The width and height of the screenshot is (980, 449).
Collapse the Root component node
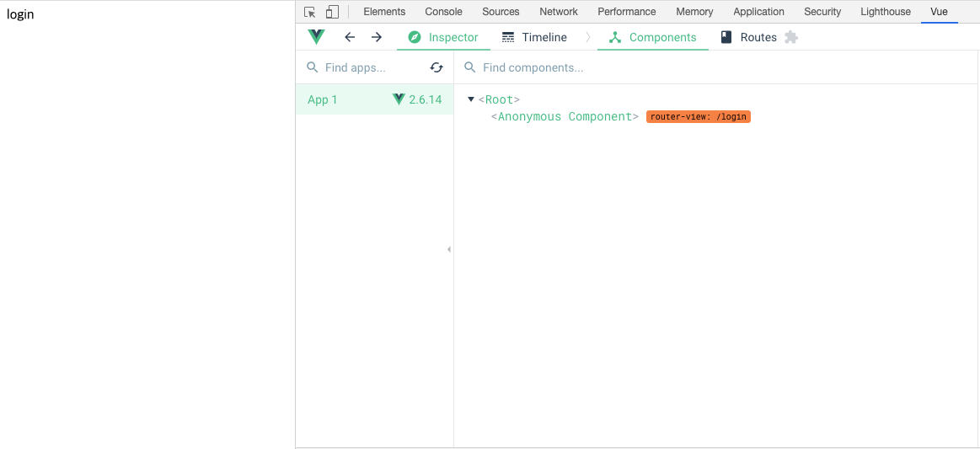coord(471,99)
